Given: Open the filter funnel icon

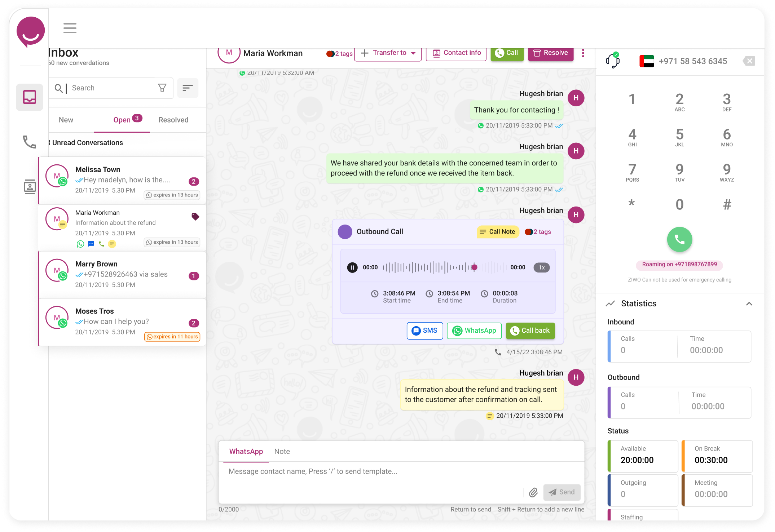Looking at the screenshot, I should point(162,88).
